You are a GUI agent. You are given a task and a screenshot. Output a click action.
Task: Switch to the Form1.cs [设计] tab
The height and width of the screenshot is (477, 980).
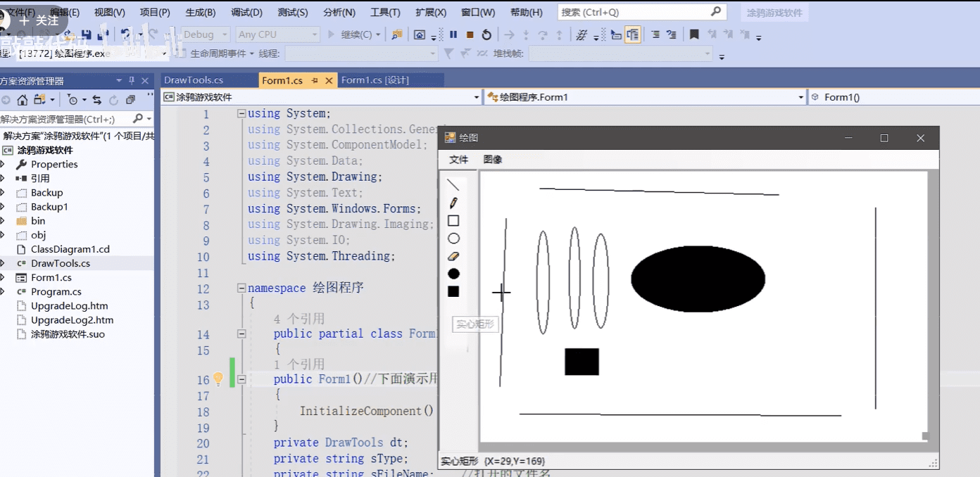click(375, 80)
